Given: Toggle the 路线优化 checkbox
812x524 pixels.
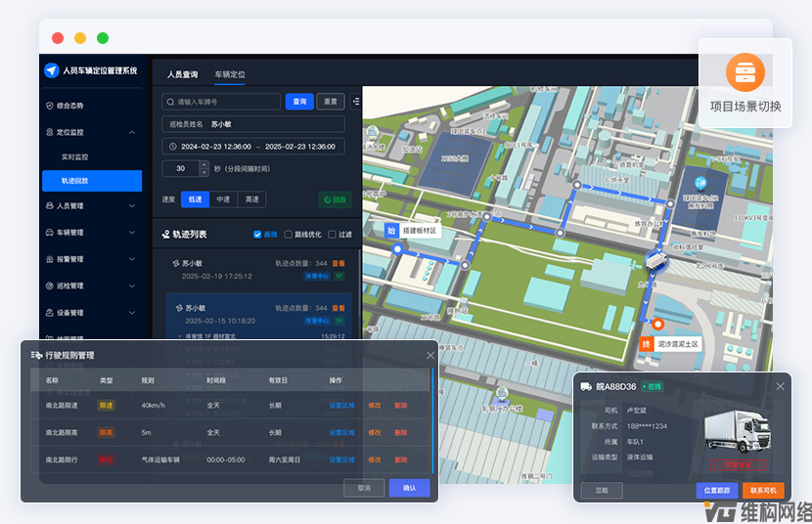Looking at the screenshot, I should click(x=288, y=235).
